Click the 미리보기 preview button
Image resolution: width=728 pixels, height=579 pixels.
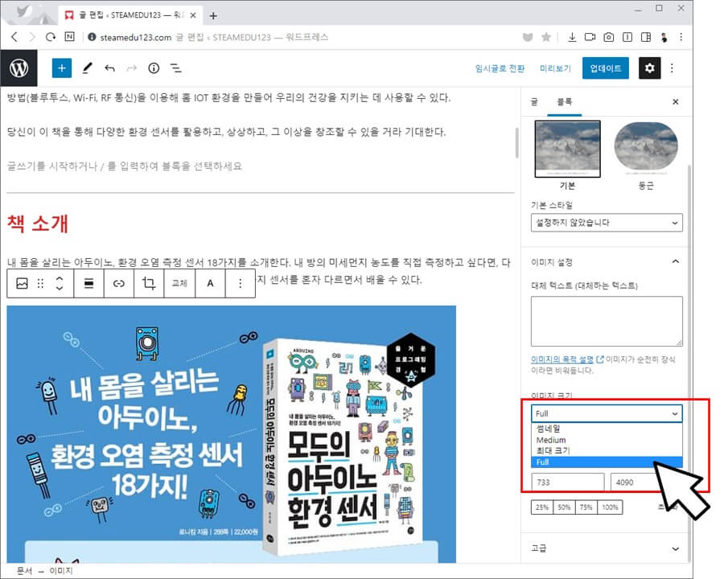point(555,68)
